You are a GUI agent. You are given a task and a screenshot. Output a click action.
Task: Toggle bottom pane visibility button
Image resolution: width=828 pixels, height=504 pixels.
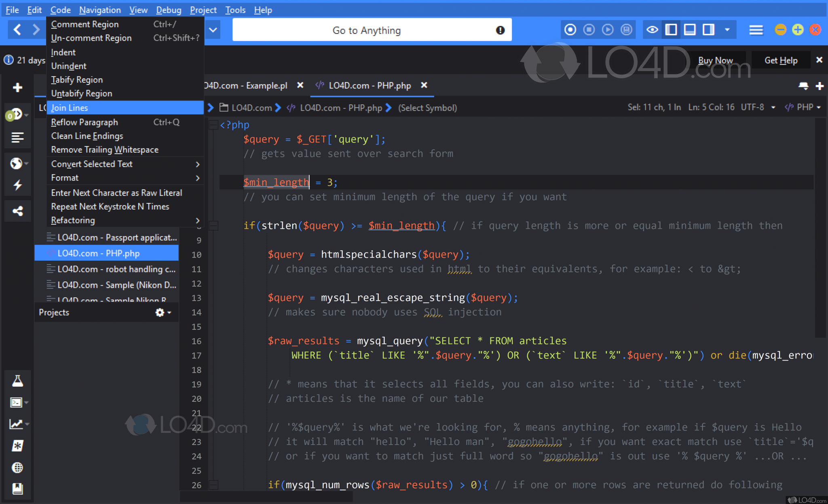coord(689,30)
